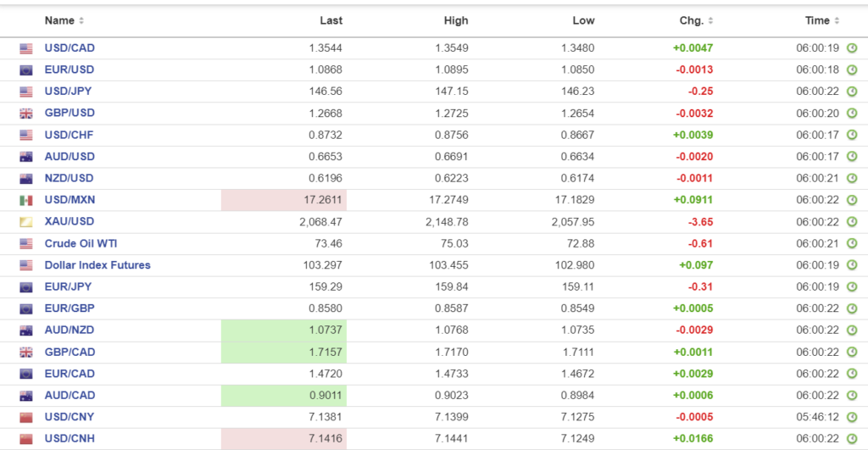Click the clock icon in USD/CNY row
868x450 pixels.
[x=852, y=417]
